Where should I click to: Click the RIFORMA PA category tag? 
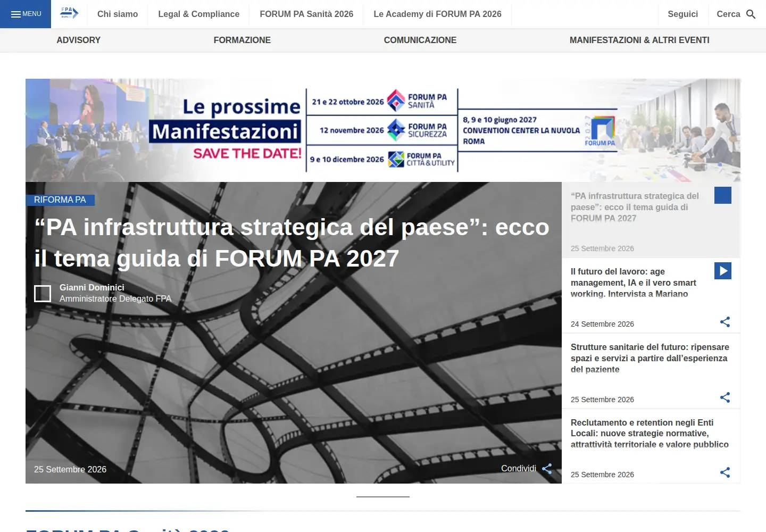(x=60, y=200)
